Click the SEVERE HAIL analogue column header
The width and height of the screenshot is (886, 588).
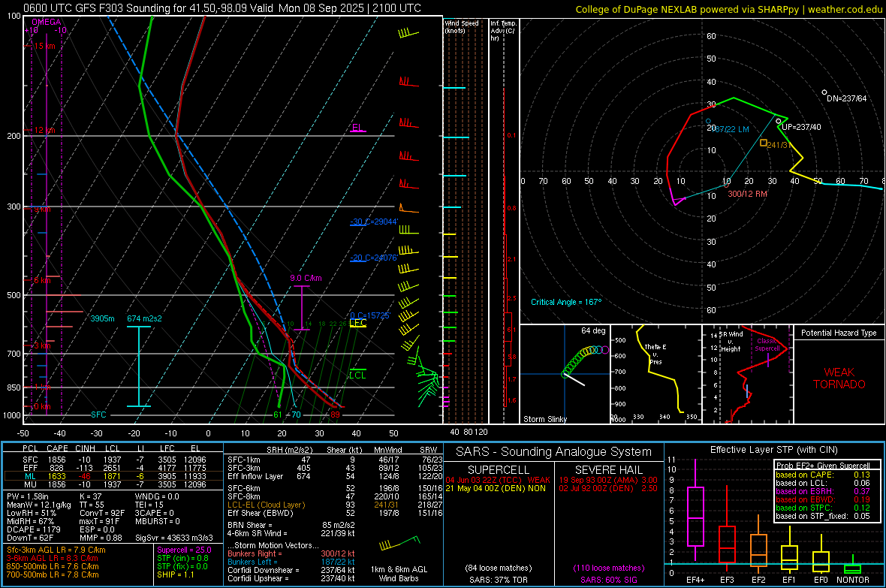[608, 470]
